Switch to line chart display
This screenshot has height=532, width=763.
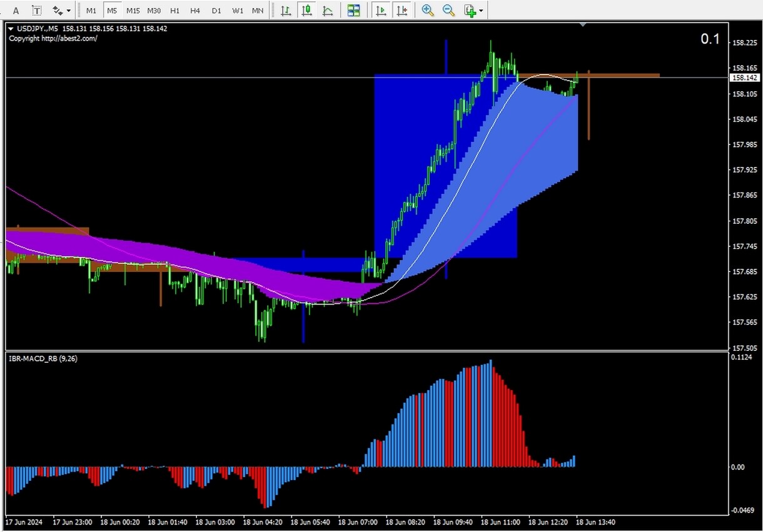coord(327,11)
